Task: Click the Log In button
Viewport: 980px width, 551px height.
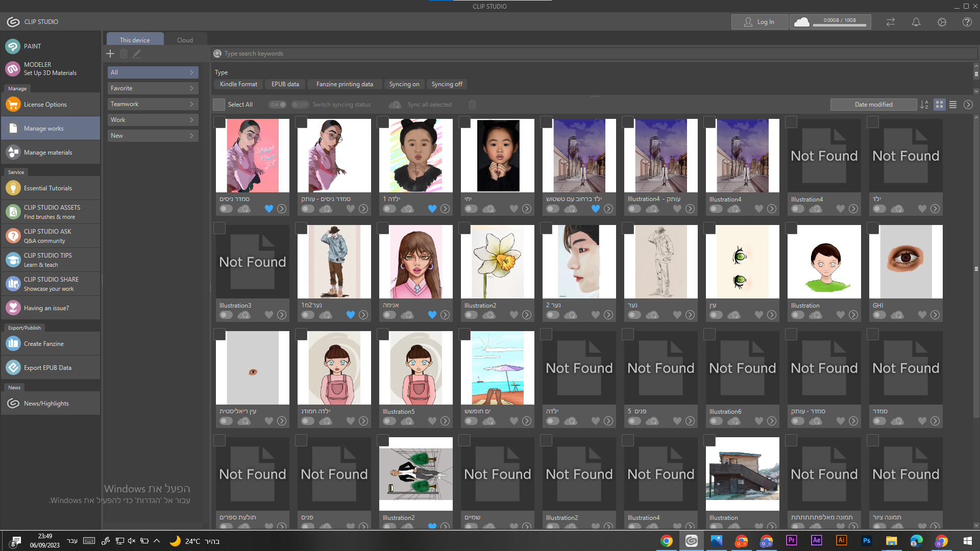Action: 759,22
